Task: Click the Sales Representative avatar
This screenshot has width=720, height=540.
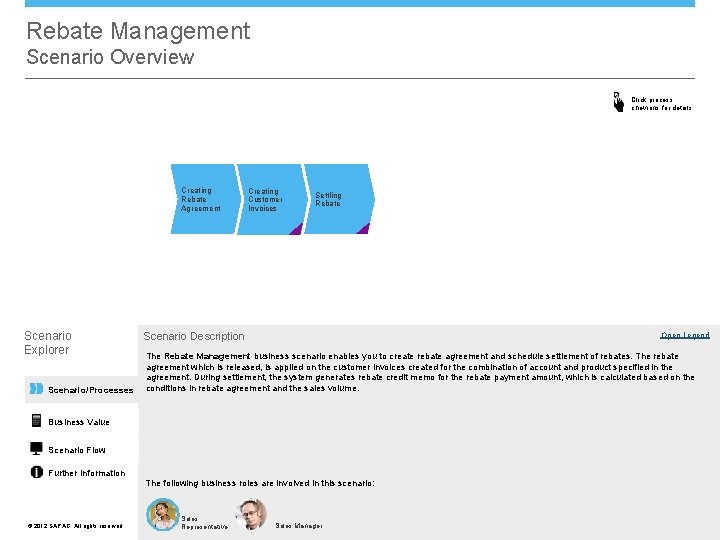Action: [x=163, y=514]
